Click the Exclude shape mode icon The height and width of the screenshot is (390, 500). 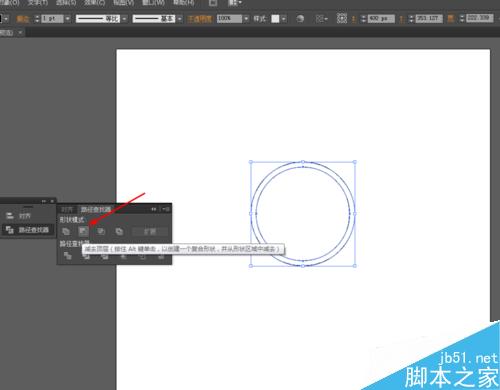coord(119,231)
